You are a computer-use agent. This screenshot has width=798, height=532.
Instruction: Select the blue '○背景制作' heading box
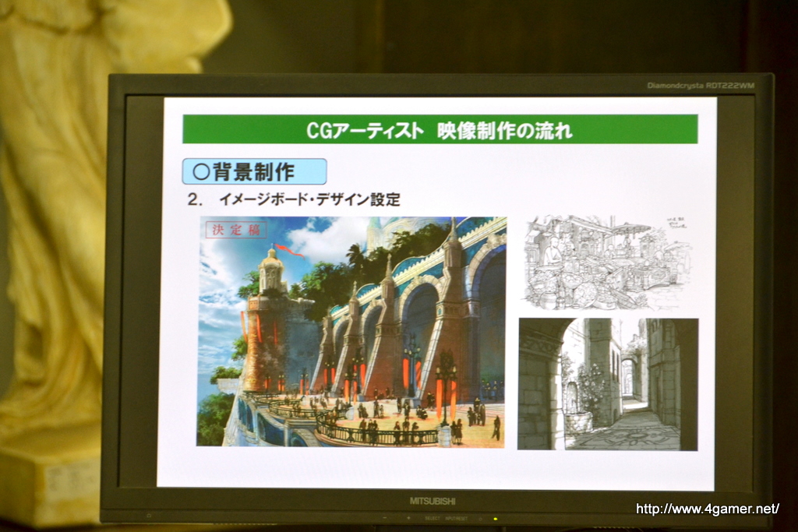[x=254, y=171]
